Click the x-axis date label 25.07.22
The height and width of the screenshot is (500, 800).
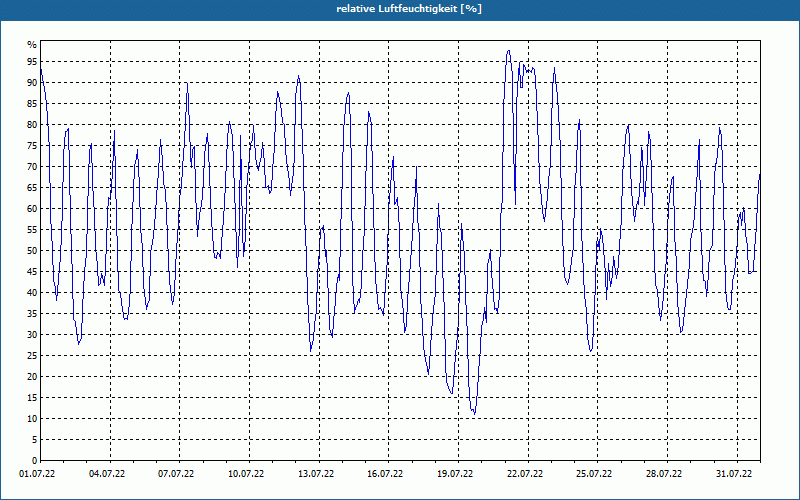[x=594, y=474]
